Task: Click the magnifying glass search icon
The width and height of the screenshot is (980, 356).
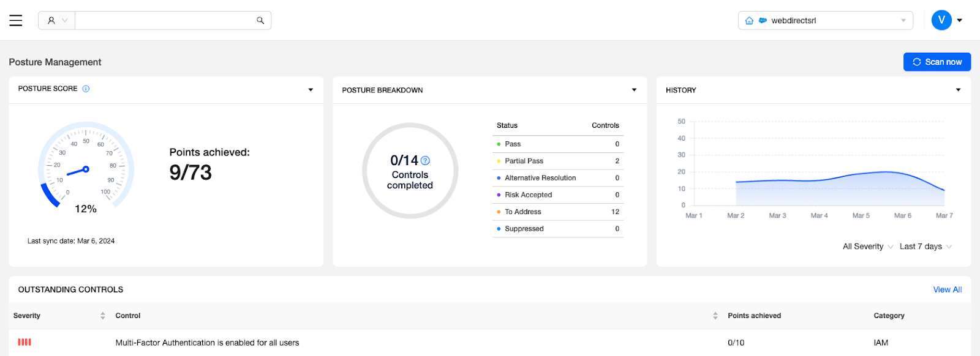Action: (x=260, y=20)
